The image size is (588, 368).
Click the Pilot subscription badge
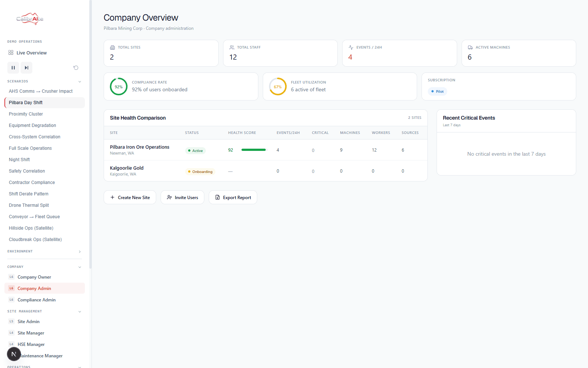pyautogui.click(x=437, y=91)
